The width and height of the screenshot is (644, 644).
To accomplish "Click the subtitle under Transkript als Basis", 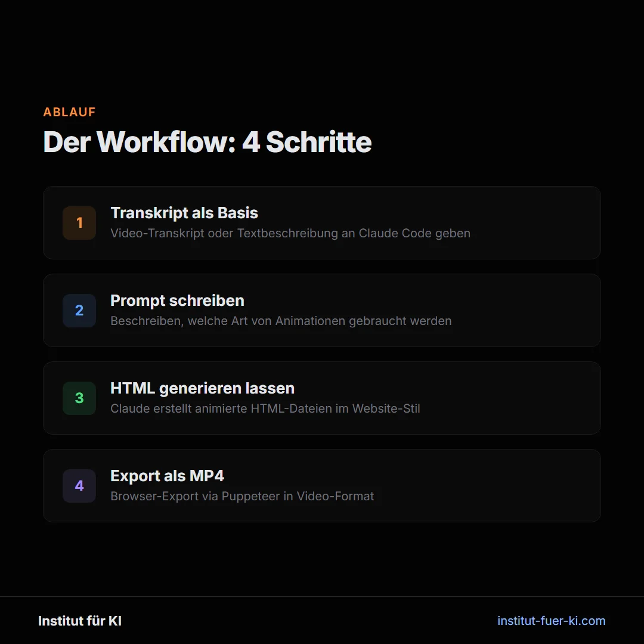I will [290, 233].
